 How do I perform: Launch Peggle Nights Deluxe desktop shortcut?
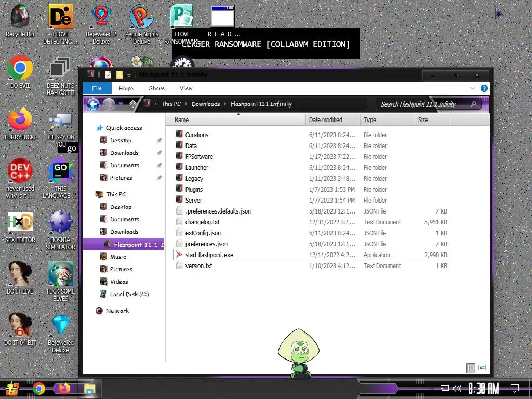tap(141, 24)
